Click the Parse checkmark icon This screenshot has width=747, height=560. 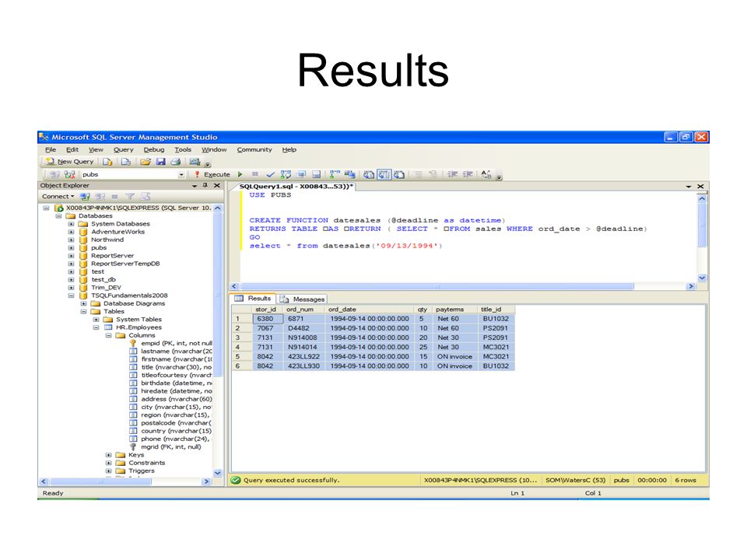click(270, 174)
